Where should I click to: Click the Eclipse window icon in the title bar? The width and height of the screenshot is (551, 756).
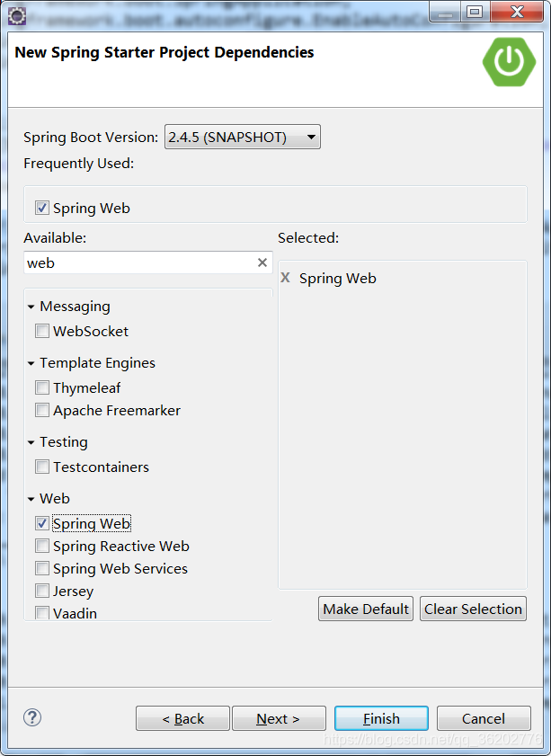click(17, 16)
